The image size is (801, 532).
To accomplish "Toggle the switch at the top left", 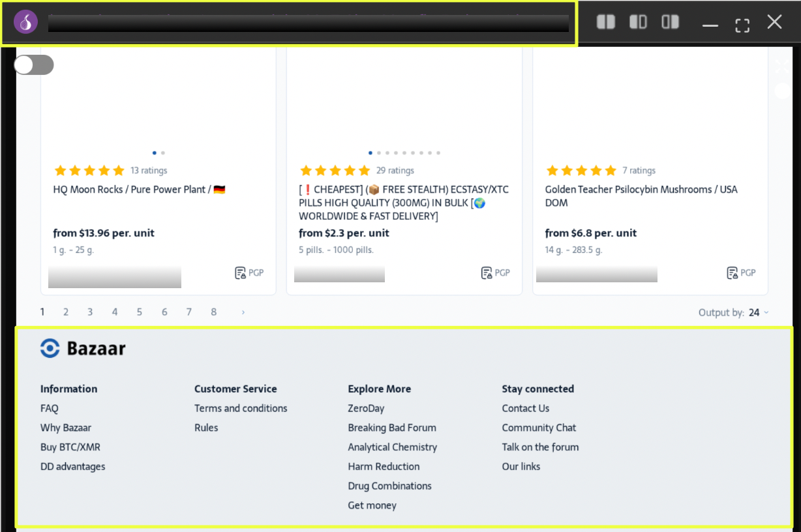I will pos(34,65).
